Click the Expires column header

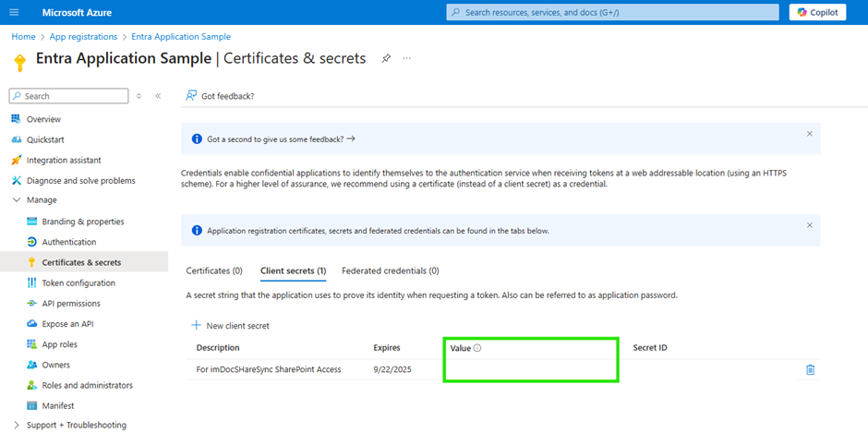387,348
